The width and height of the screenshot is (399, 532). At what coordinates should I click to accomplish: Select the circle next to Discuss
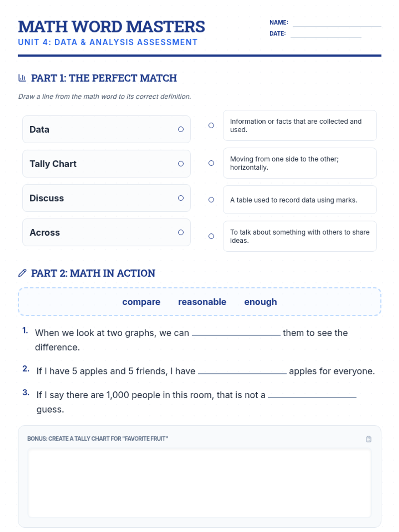tap(181, 198)
